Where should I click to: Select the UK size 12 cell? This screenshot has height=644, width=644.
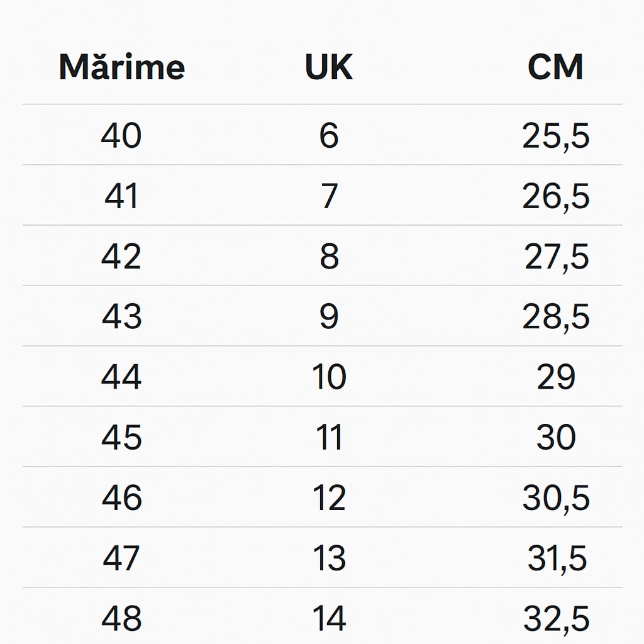click(x=329, y=498)
